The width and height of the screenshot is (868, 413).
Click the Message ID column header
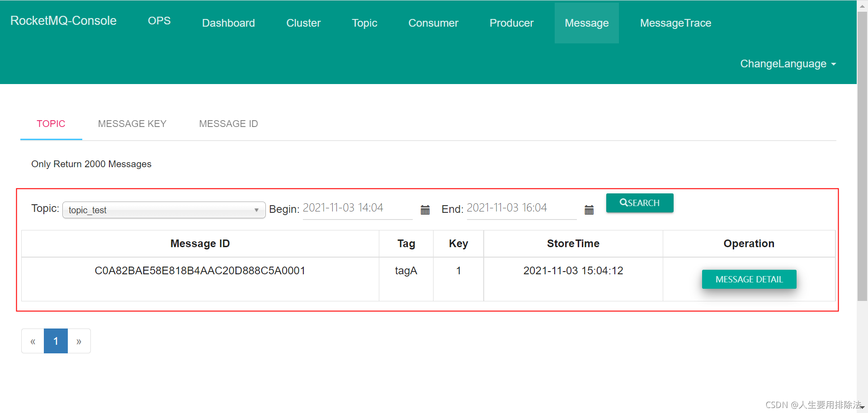coord(200,244)
